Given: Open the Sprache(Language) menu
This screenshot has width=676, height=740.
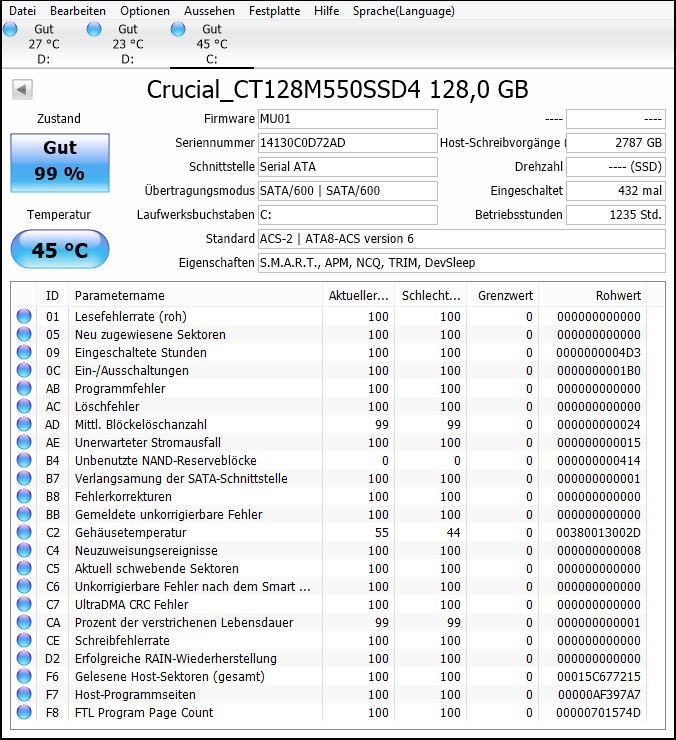Looking at the screenshot, I should [x=404, y=10].
